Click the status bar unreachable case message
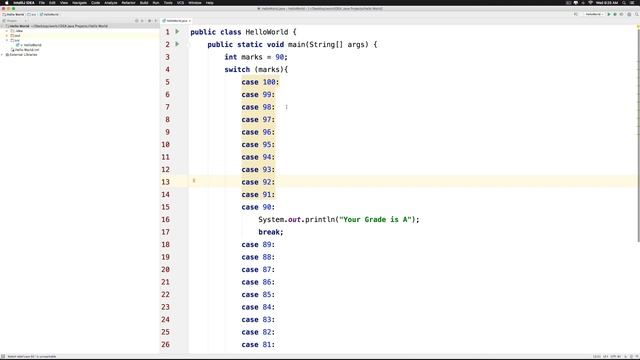The height and width of the screenshot is (360, 640). 32,356
